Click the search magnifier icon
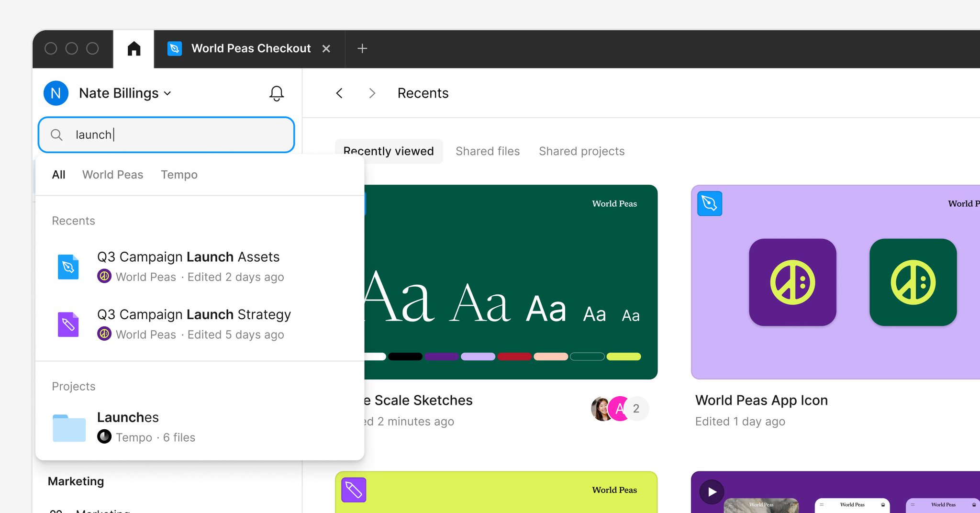Viewport: 980px width, 513px height. pyautogui.click(x=56, y=135)
